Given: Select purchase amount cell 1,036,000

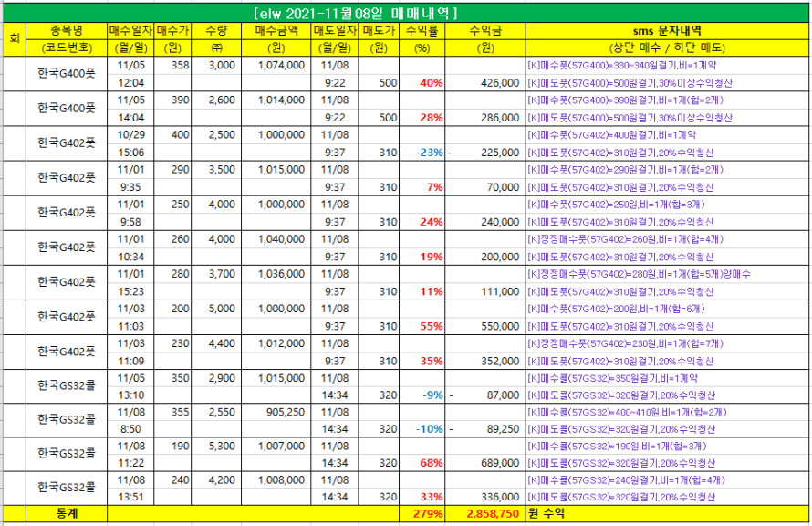Looking at the screenshot, I should coord(276,274).
